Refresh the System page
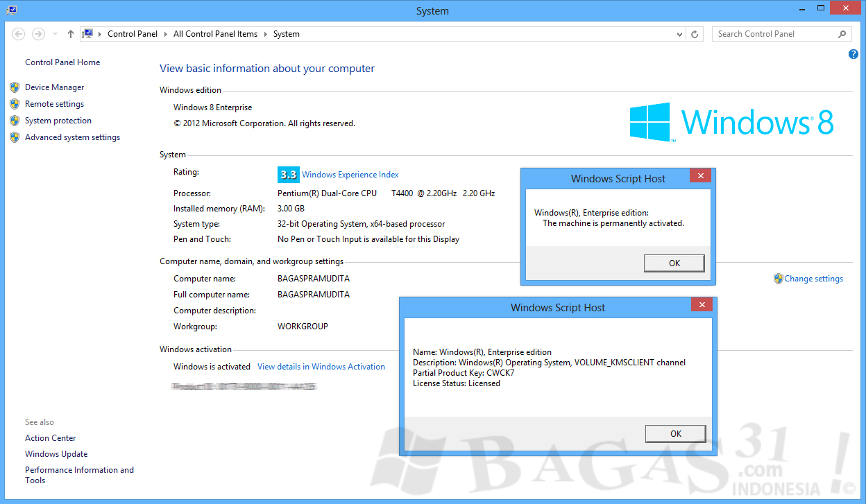The image size is (866, 504). 695,34
